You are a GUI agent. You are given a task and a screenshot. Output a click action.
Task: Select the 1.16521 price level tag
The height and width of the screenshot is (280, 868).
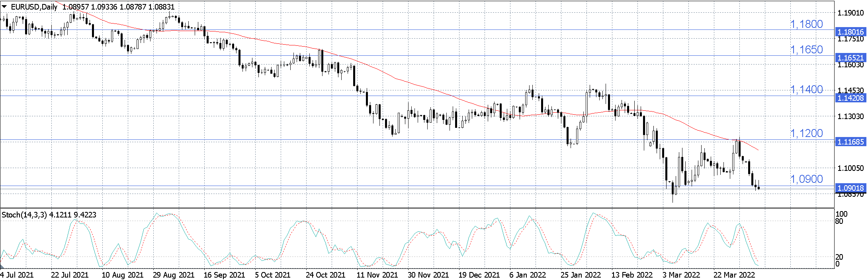tap(851, 58)
